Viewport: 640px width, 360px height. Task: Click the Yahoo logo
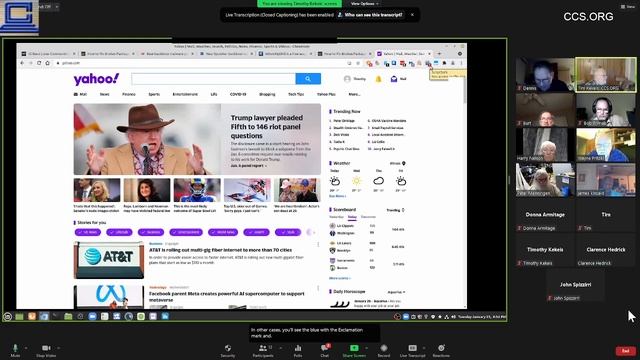96,79
